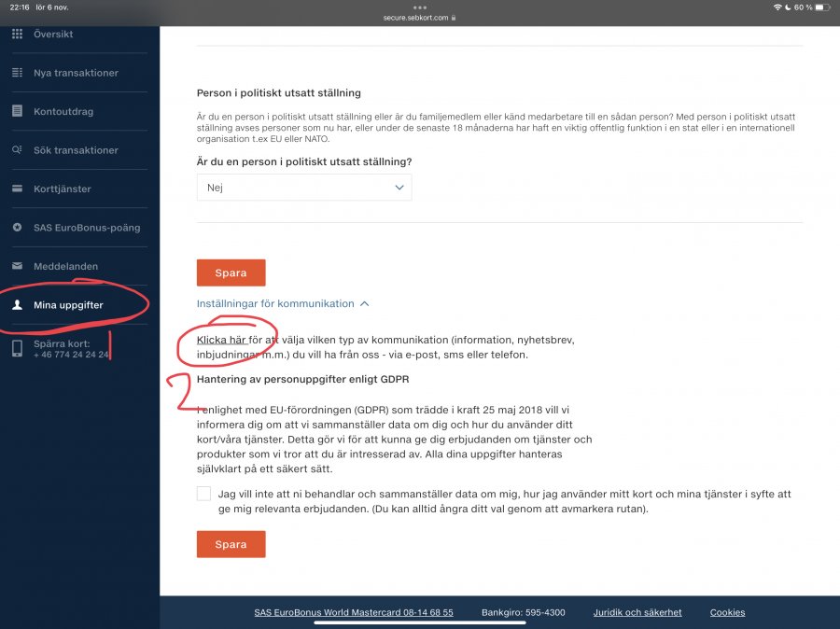Screen dimensions: 840x629
Task: Open the Cookies footer link
Action: pos(727,612)
